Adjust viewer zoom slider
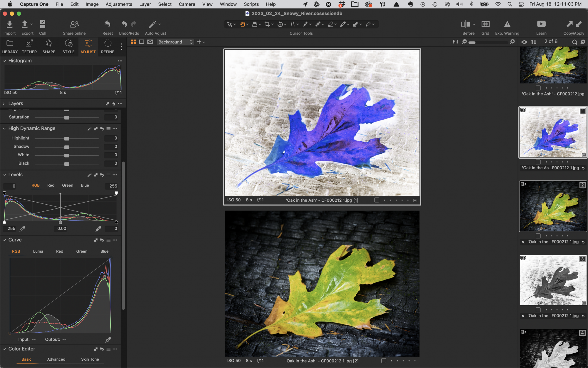Screen dimensions: 588x368 tap(472, 42)
